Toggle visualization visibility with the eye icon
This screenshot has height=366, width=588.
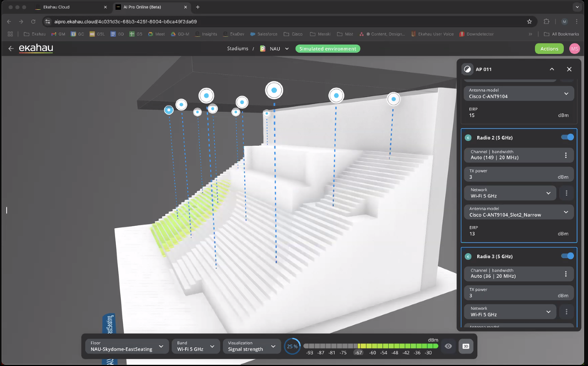tap(448, 346)
